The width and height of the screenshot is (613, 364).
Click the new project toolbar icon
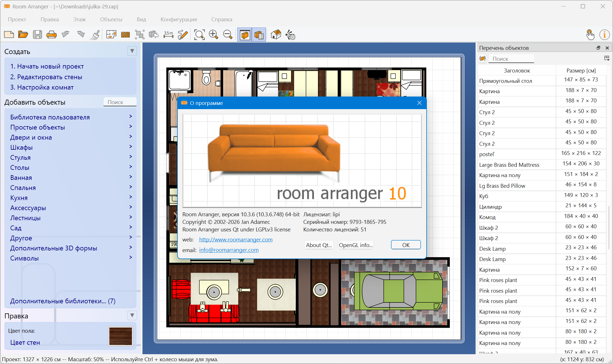pyautogui.click(x=9, y=35)
